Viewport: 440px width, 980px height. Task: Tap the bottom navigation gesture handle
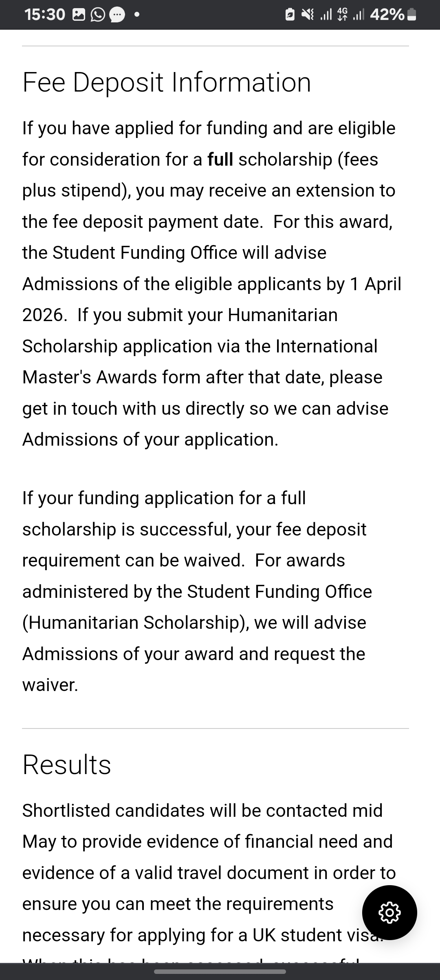220,971
